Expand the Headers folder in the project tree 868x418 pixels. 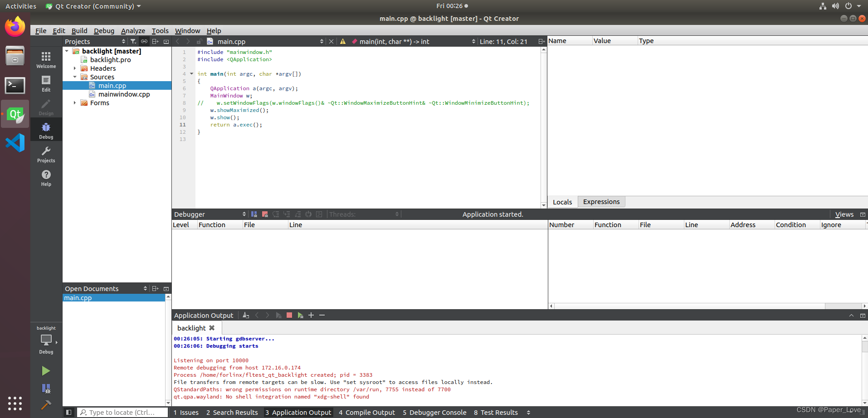pos(75,68)
